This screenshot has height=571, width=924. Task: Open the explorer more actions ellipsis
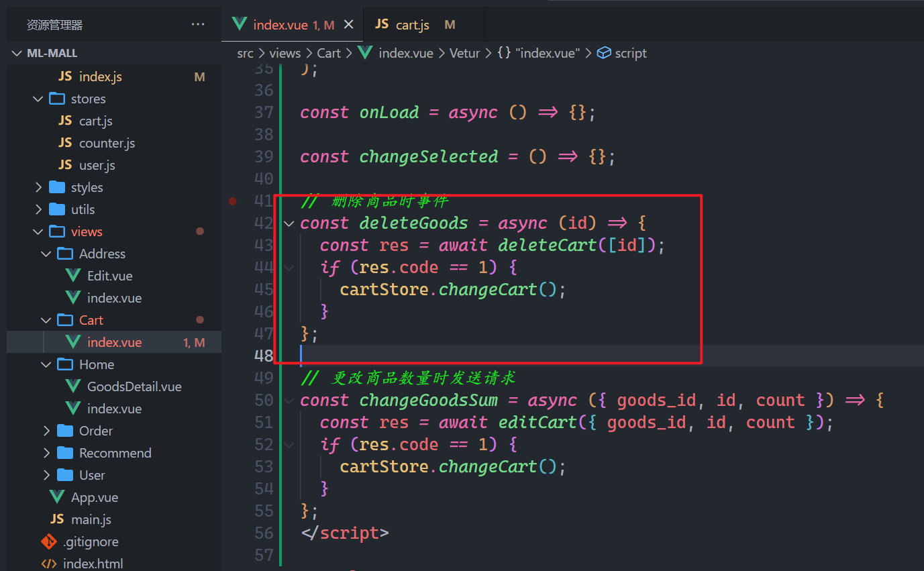(x=198, y=25)
